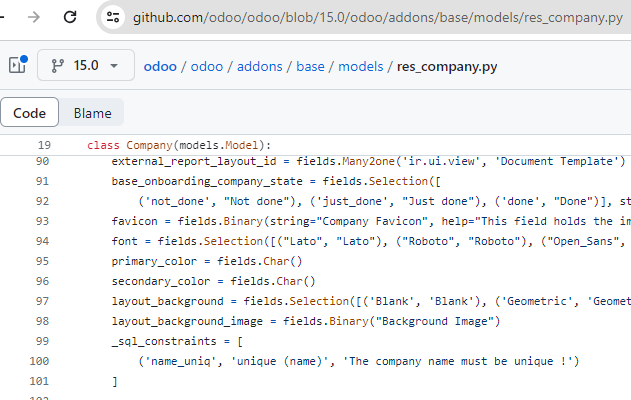Image resolution: width=631 pixels, height=400 pixels.
Task: Click the 'name_uniq' constraint string
Action: [x=181, y=361]
